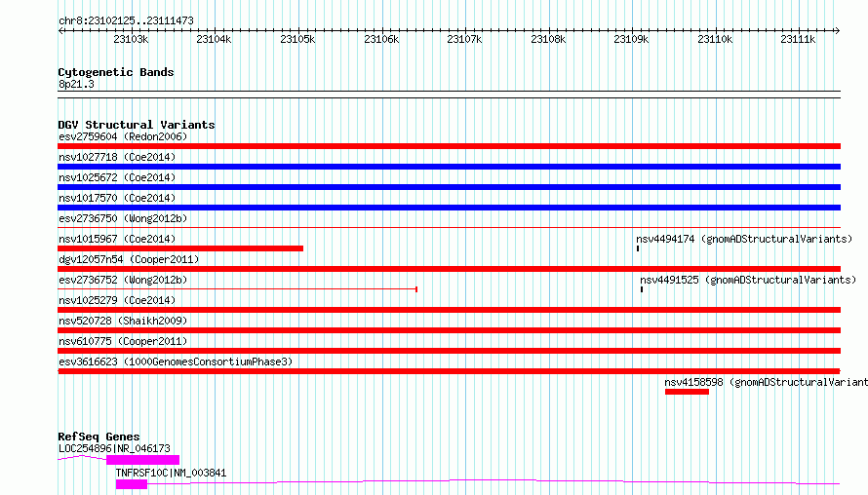The width and height of the screenshot is (868, 495).
Task: Open nsv1027718 (Coe2014) variant label
Action: pyautogui.click(x=117, y=157)
